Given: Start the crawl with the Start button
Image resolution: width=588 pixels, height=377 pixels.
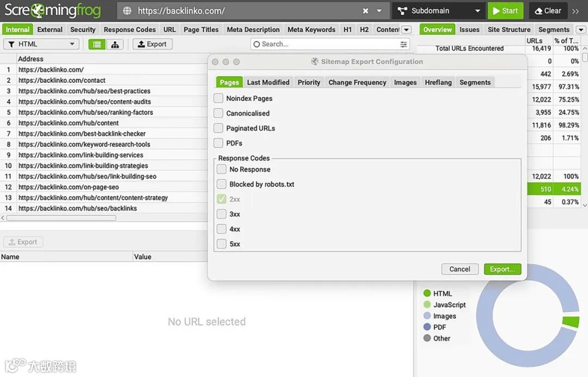Looking at the screenshot, I should (x=505, y=11).
